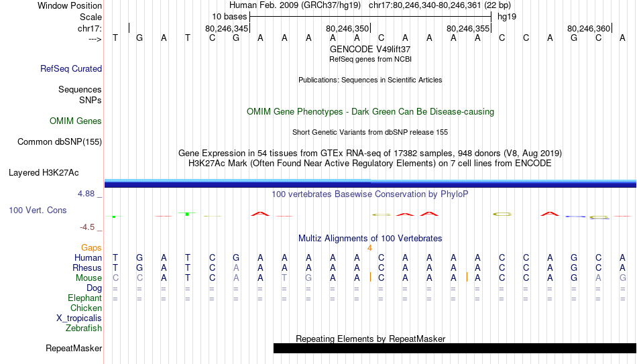Click the 80,246,355 position marker
The image size is (637, 364).
(468, 28)
